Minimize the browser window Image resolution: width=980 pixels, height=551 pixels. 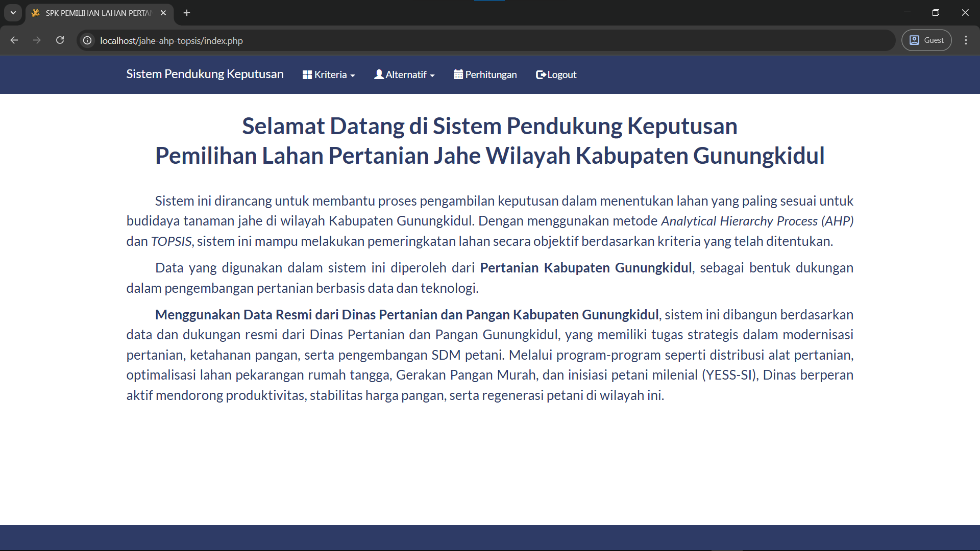[x=907, y=13]
